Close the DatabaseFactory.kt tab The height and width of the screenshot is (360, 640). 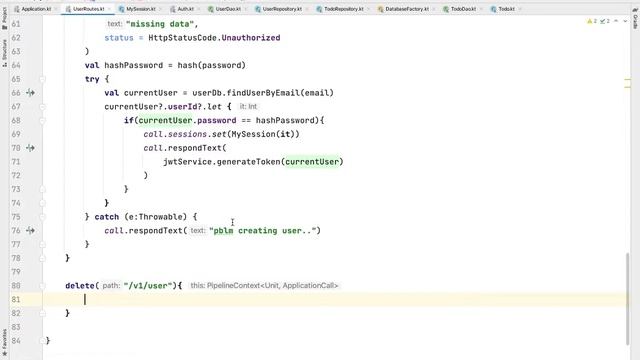coord(434,9)
